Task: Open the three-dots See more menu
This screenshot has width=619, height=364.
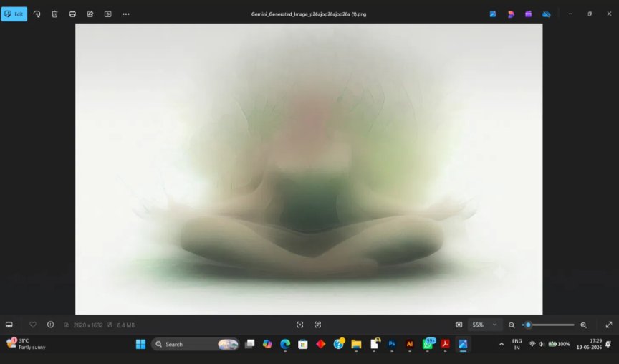Action: click(125, 14)
